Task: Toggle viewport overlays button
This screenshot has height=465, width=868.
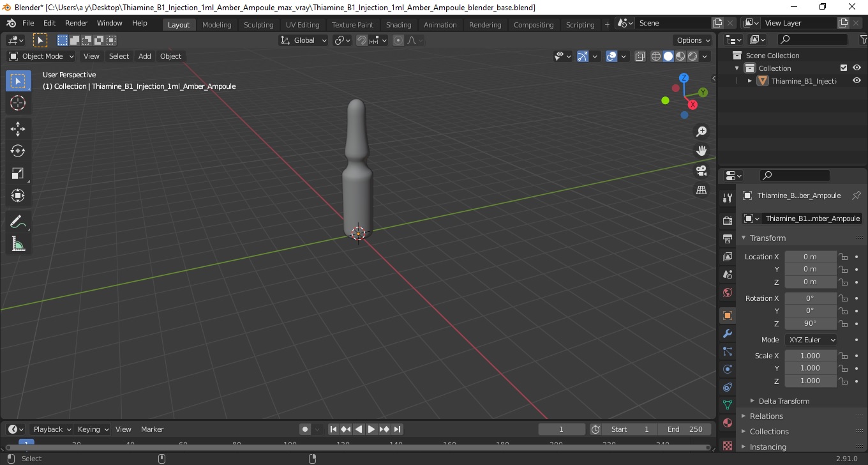Action: click(x=611, y=56)
